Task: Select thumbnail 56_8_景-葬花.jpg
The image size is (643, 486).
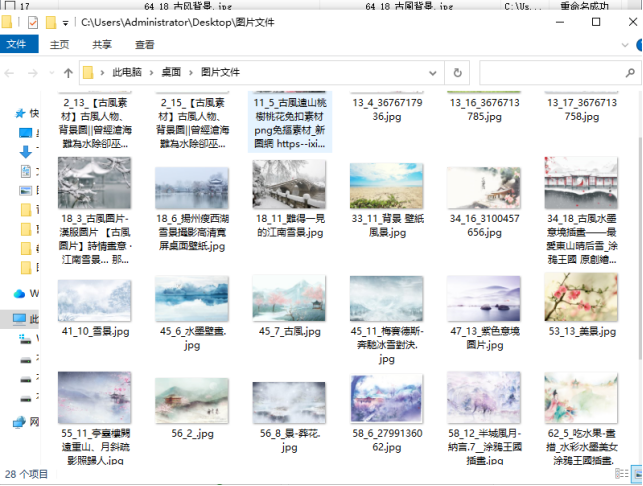Action: [x=289, y=403]
